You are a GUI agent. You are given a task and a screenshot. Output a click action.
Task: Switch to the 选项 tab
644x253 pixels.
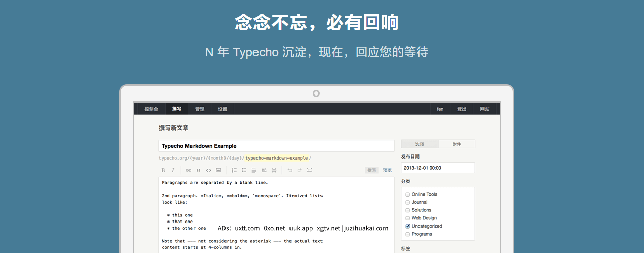pyautogui.click(x=420, y=144)
